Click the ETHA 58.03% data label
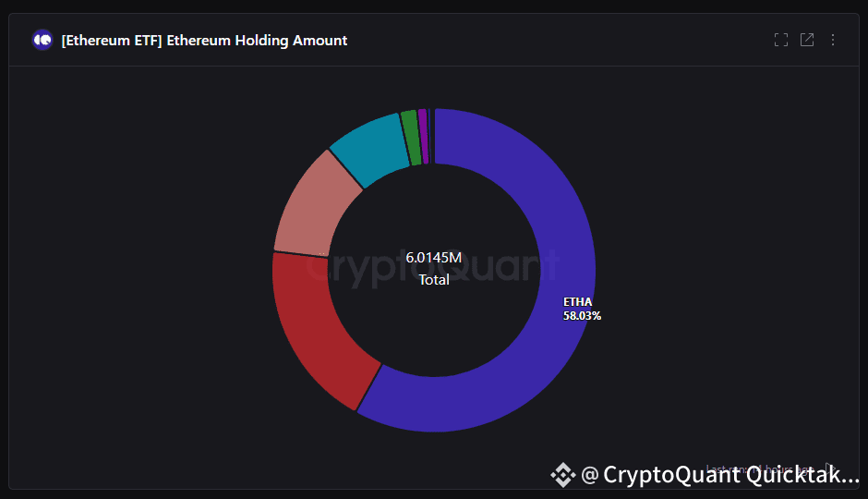Screen dimensions: 868x499 582,309
